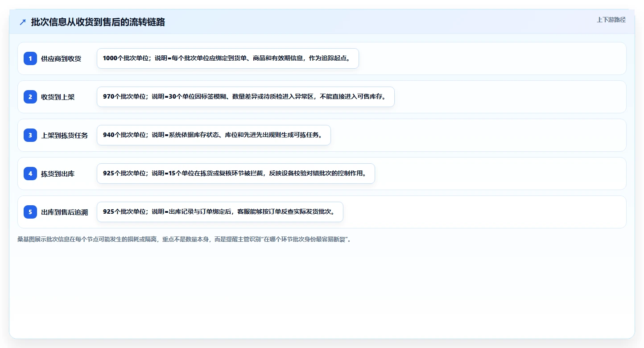The width and height of the screenshot is (644, 348).
Task: Select the 收货到上架 step label
Action: tap(58, 97)
